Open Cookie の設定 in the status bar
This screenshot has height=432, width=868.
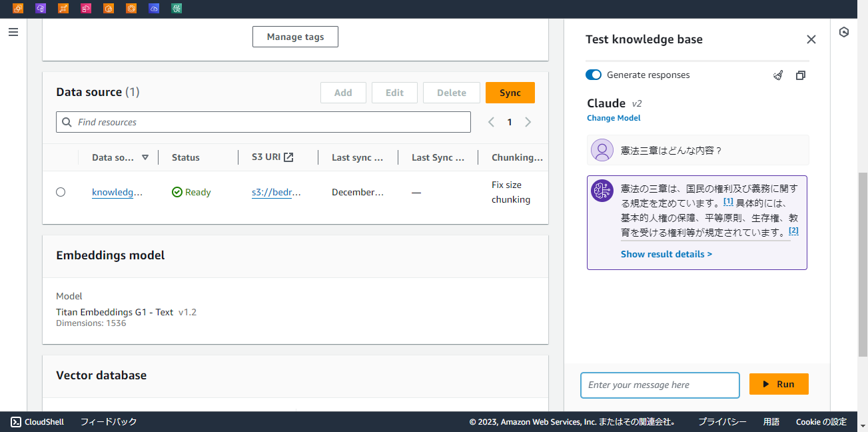821,421
